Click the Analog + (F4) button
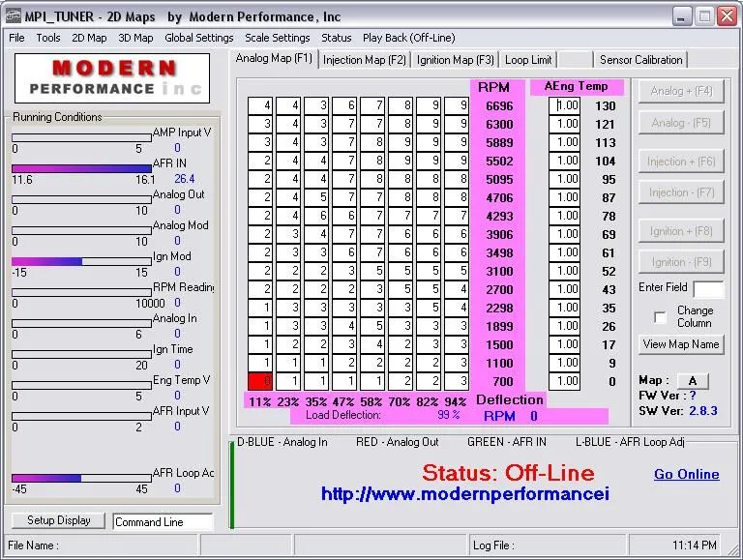The height and width of the screenshot is (560, 743). coord(681,91)
